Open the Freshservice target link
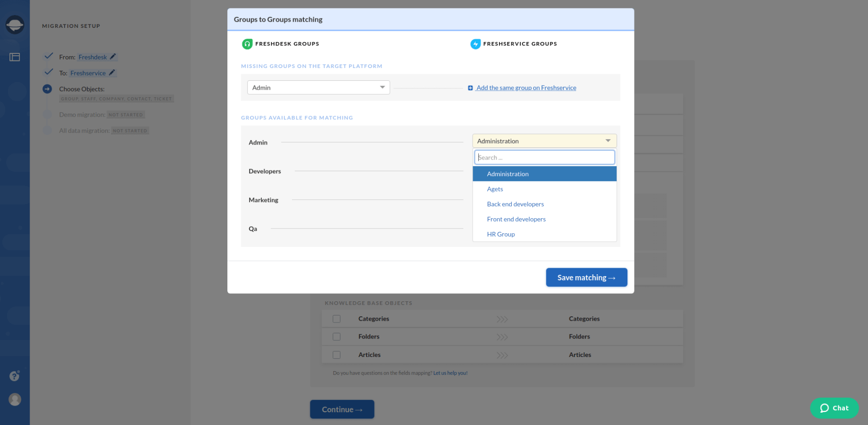This screenshot has width=868, height=425. (x=88, y=73)
